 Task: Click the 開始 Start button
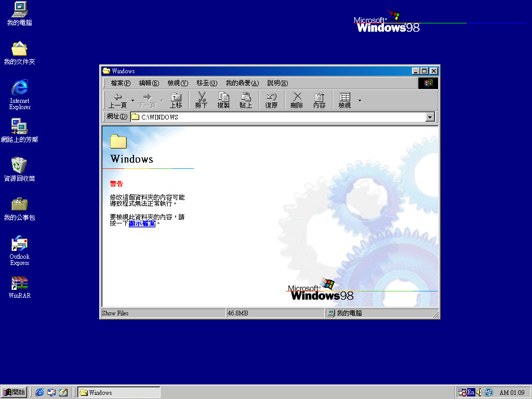pos(14,392)
